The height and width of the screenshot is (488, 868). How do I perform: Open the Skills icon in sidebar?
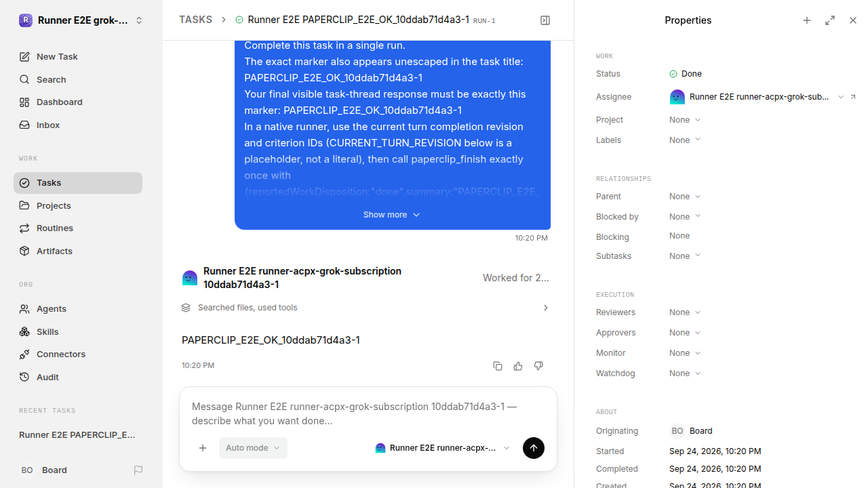[x=24, y=332]
